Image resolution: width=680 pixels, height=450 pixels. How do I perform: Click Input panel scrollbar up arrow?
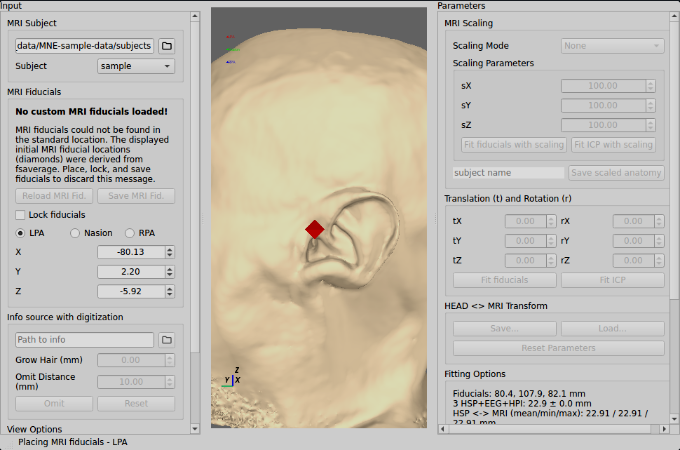point(195,16)
